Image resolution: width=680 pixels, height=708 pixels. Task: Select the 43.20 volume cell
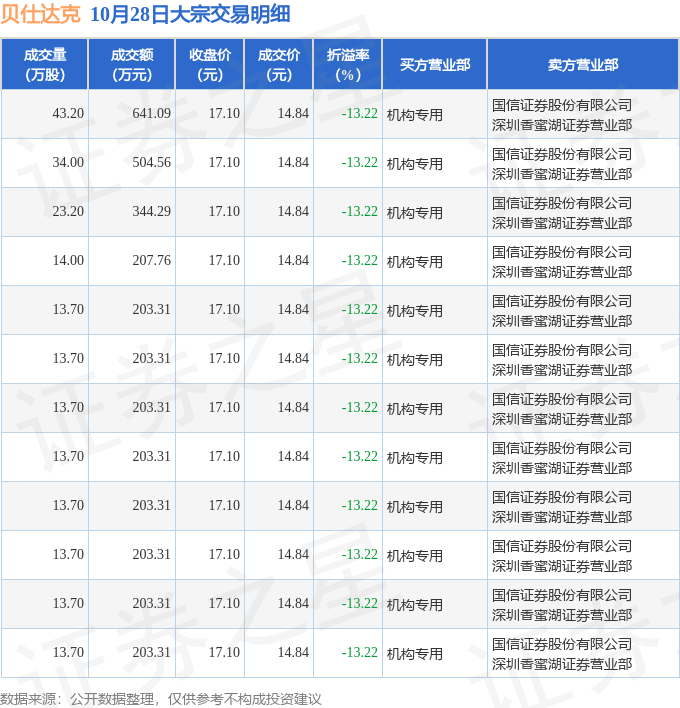(68, 114)
